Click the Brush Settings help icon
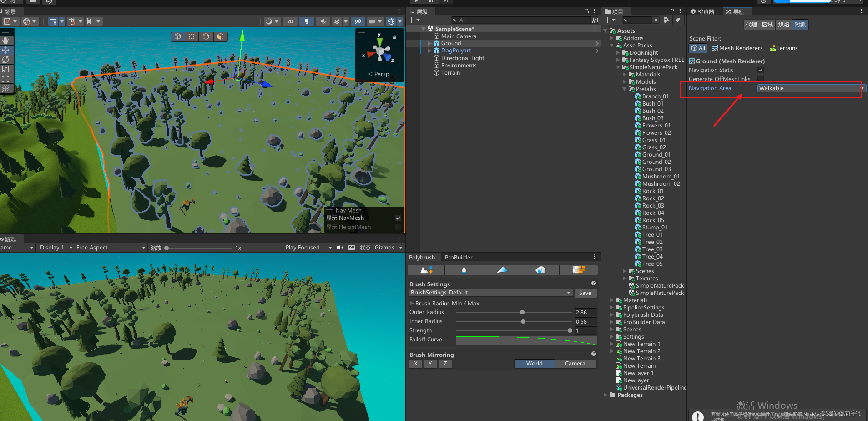The width and height of the screenshot is (868, 421). pyautogui.click(x=593, y=283)
